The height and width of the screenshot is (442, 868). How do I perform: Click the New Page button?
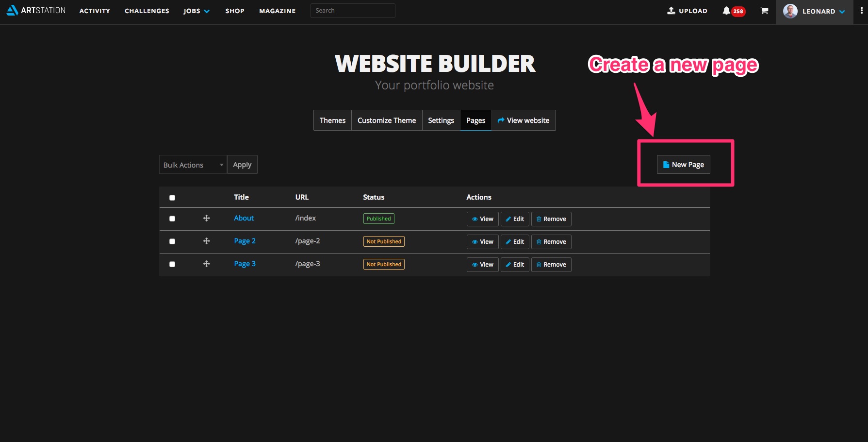[684, 165]
